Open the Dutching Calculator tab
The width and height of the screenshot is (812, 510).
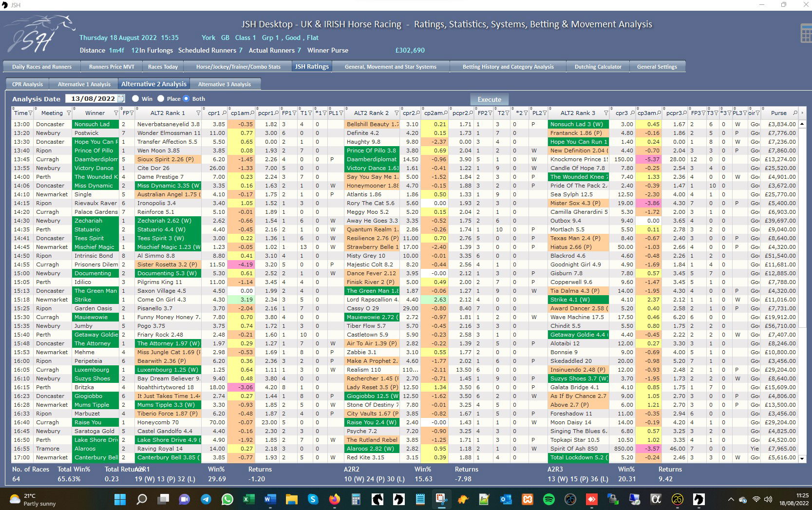coord(598,67)
